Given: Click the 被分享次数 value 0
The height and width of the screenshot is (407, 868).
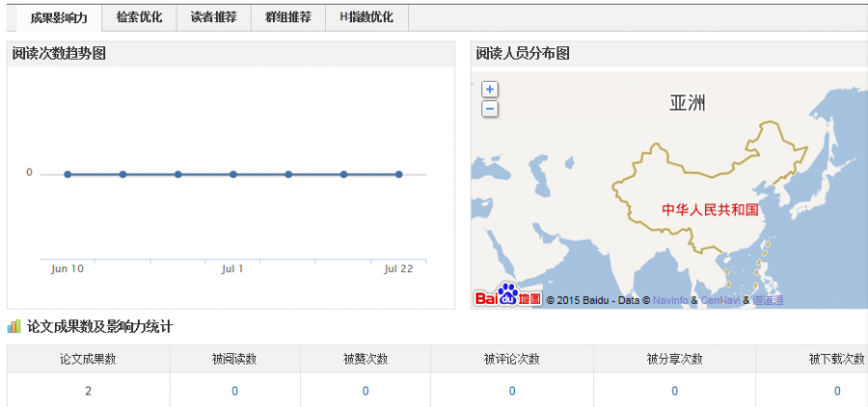Looking at the screenshot, I should point(674,392).
